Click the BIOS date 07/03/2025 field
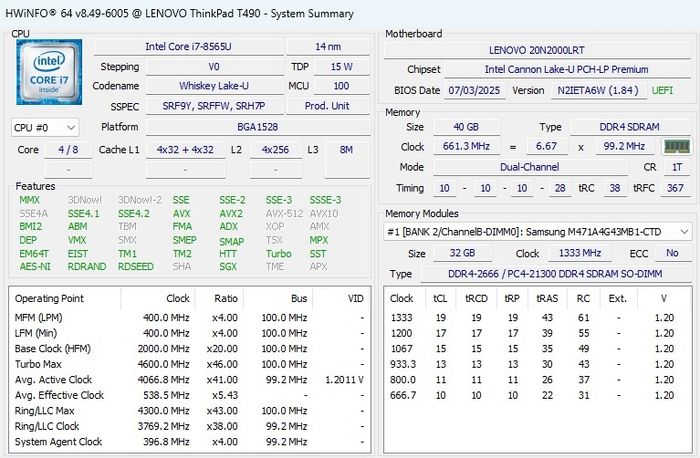 pyautogui.click(x=474, y=90)
